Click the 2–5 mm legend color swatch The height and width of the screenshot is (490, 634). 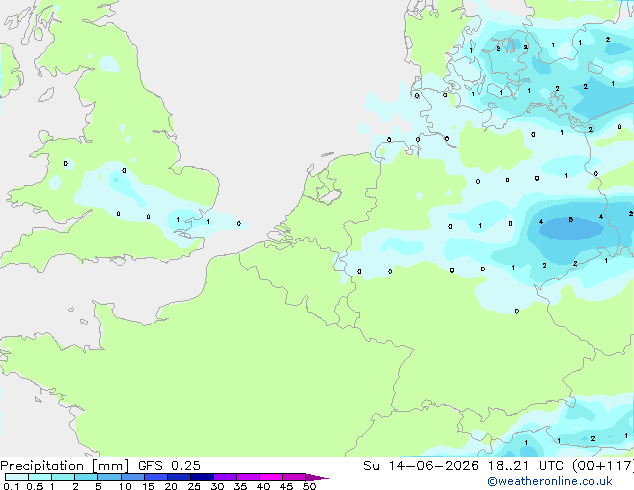(x=86, y=477)
